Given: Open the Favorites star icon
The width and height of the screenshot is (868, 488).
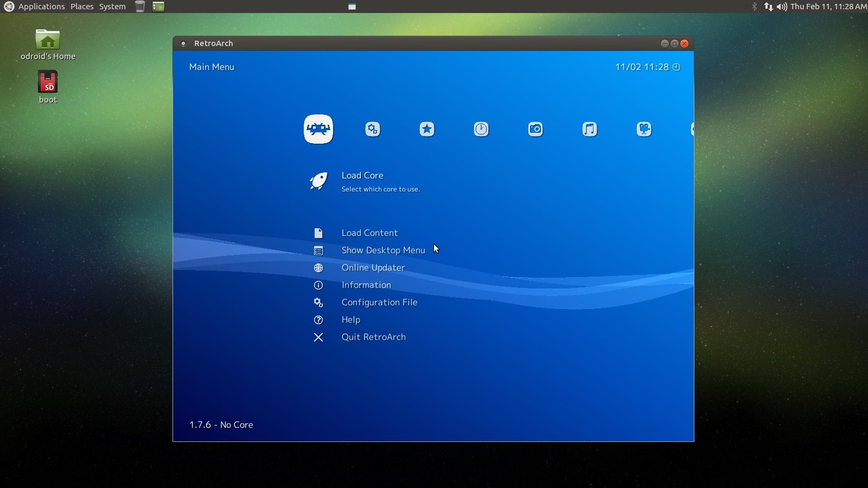Looking at the screenshot, I should tap(427, 129).
